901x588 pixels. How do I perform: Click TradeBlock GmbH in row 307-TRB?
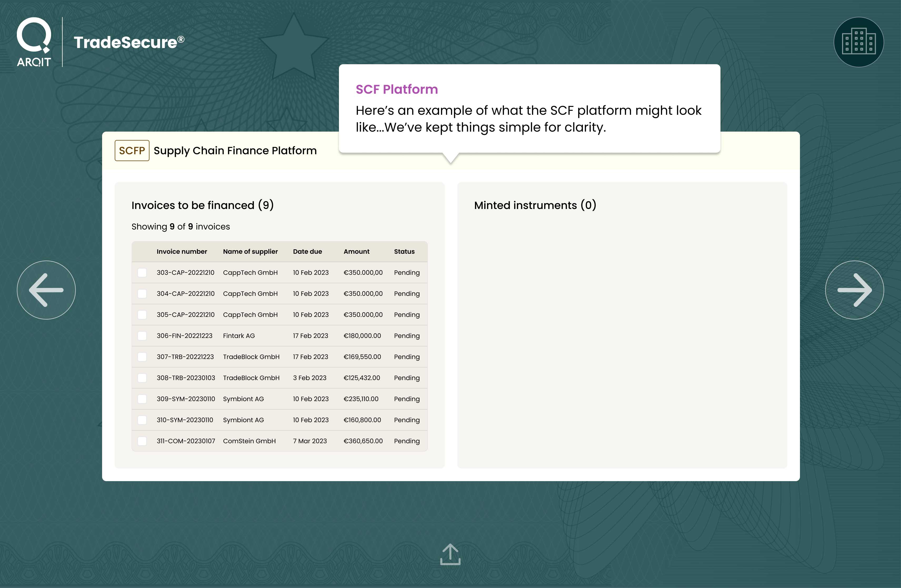[x=251, y=357]
